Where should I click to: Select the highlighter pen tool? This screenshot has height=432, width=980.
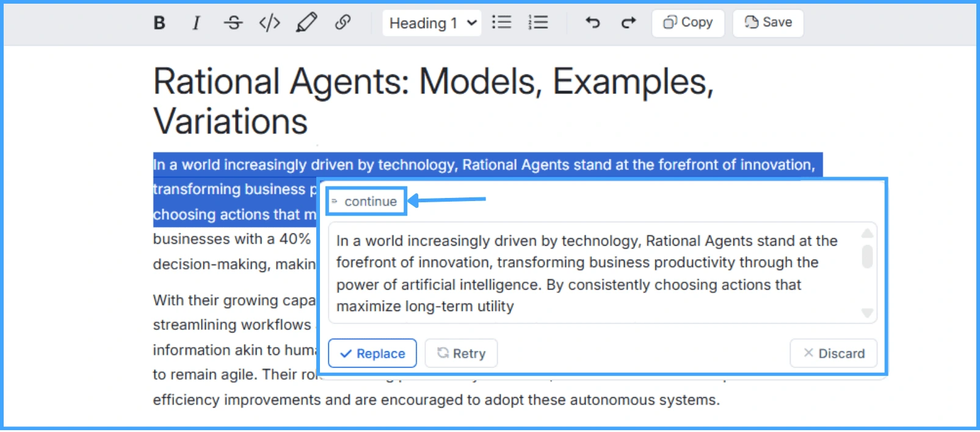307,23
